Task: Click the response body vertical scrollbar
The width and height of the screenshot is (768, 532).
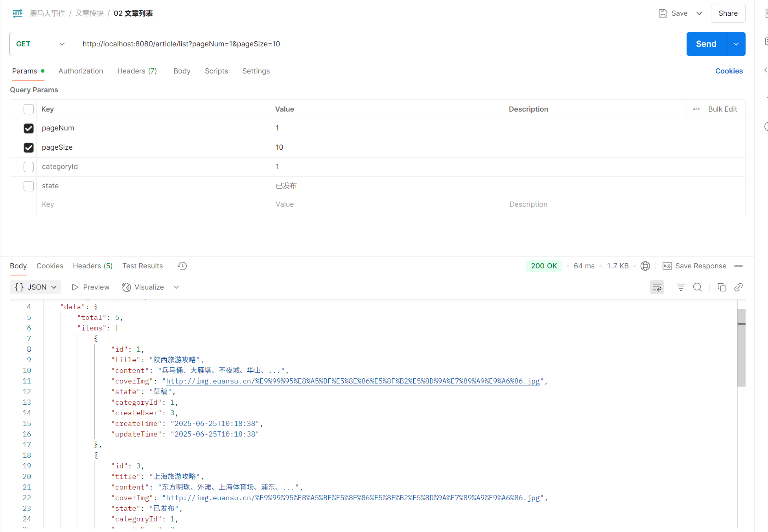Action: pos(741,348)
